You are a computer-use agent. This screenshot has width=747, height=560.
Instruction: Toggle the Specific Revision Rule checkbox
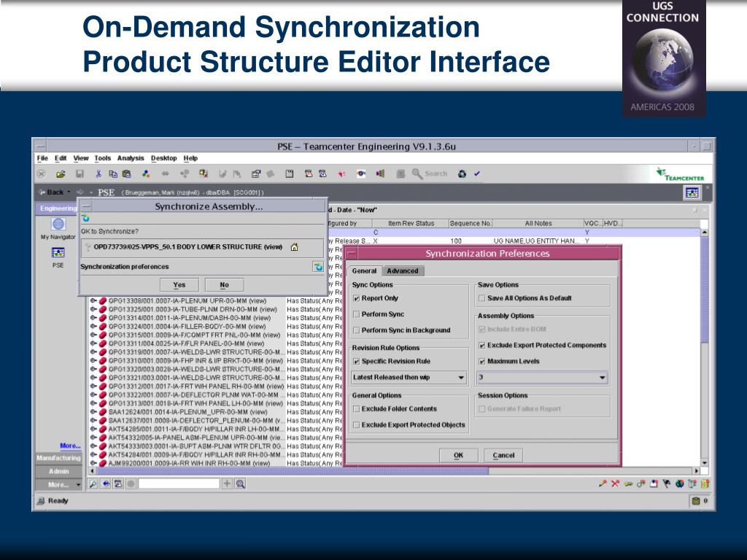click(356, 362)
